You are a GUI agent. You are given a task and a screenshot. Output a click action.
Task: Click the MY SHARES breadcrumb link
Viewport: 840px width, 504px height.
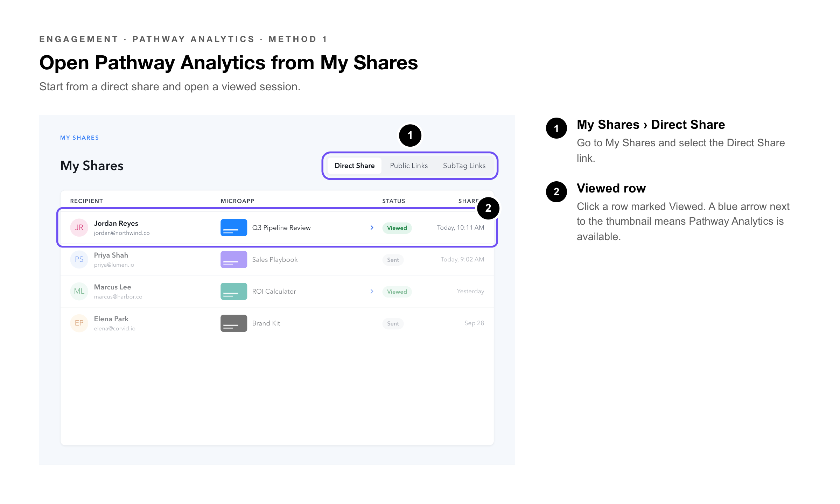pos(79,138)
